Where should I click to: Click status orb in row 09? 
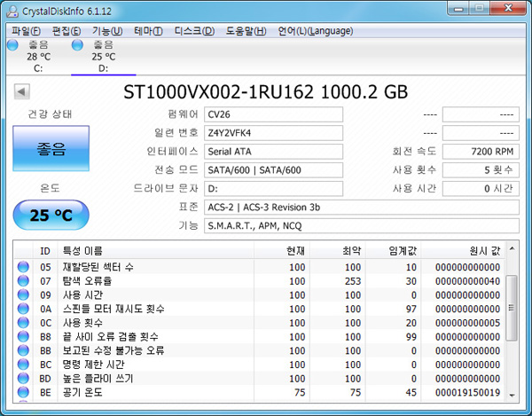(x=23, y=294)
